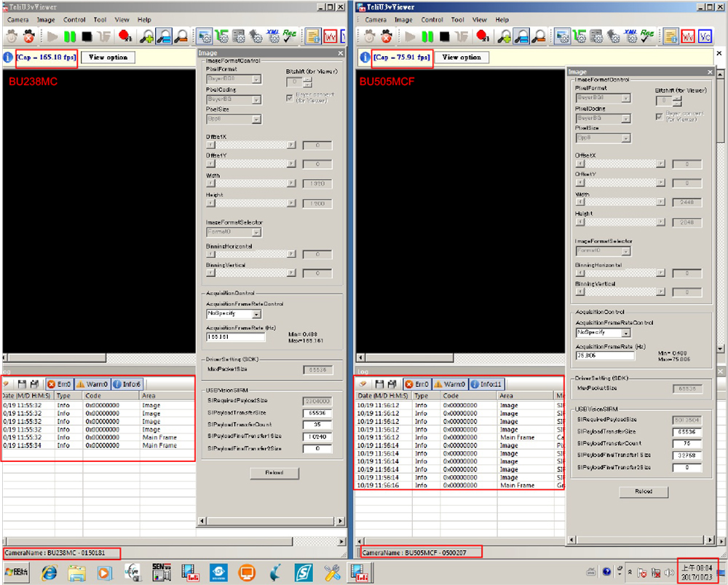
Task: Open the Tool menu in right viewer
Action: point(457,20)
